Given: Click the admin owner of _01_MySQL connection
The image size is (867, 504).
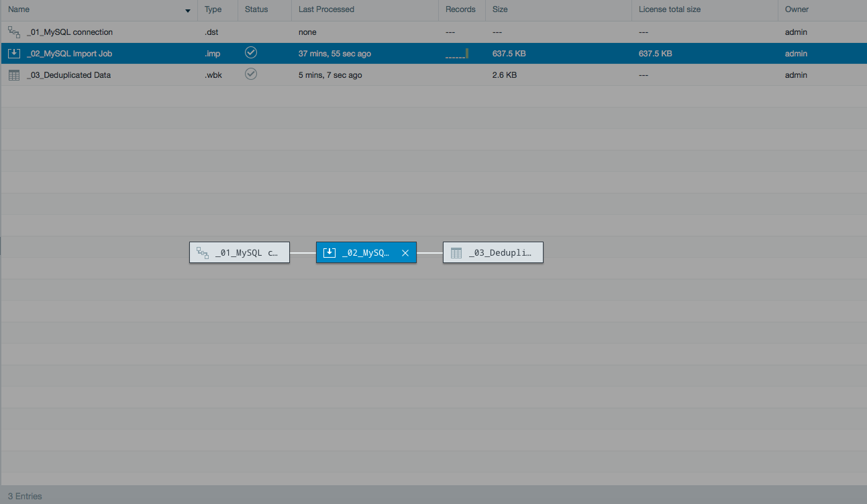Looking at the screenshot, I should pyautogui.click(x=796, y=32).
